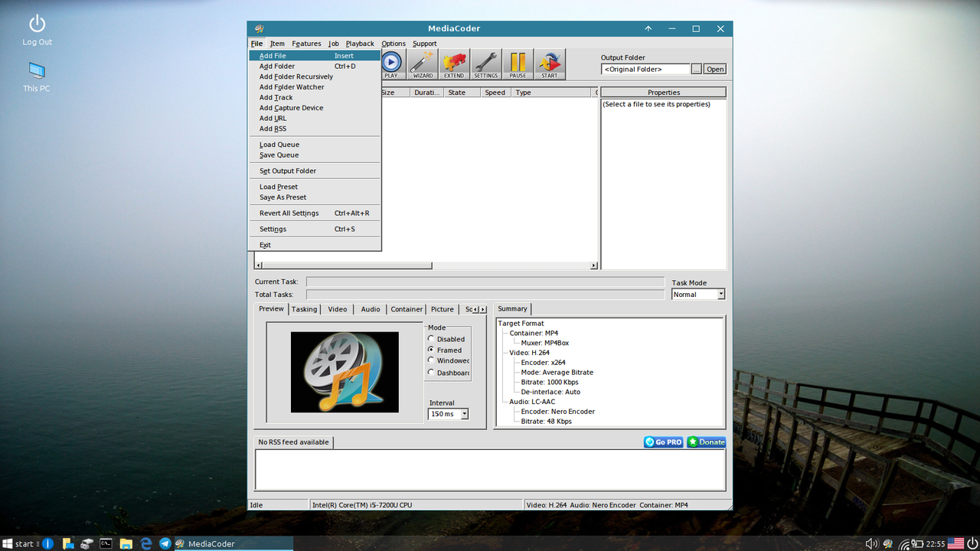Image resolution: width=980 pixels, height=551 pixels.
Task: Click the drive/devices icon in taskbar
Action: (x=87, y=544)
